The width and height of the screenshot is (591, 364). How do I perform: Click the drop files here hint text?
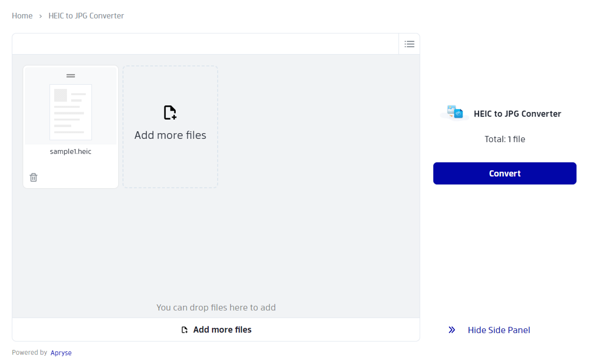pos(216,307)
